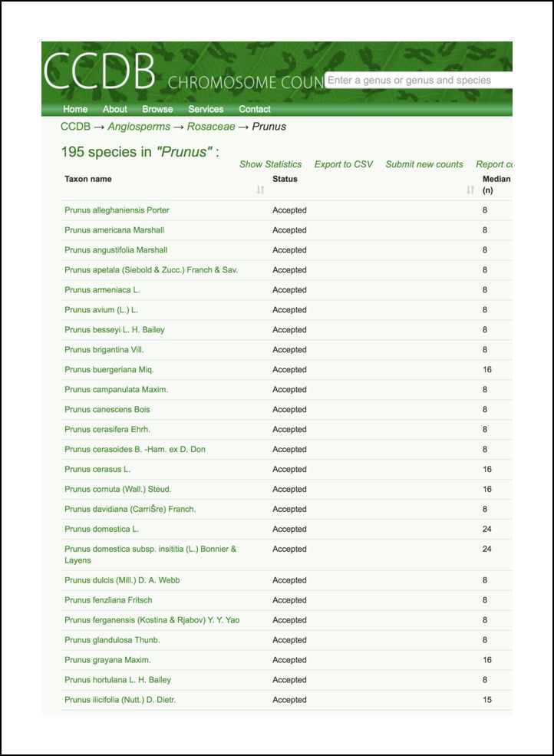The height and width of the screenshot is (756, 554).
Task: Click Accepted status of Prunus ilicifolia row
Action: [x=289, y=700]
